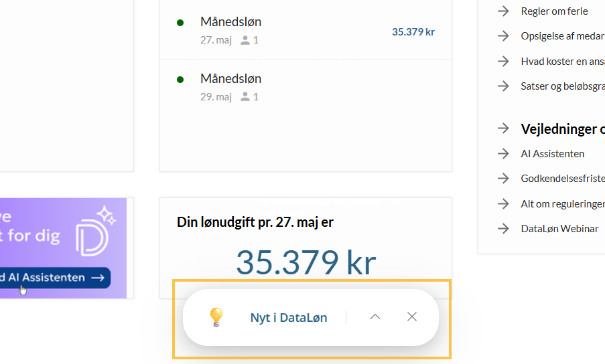Click arrow icon beside Godkendelsesfrister
The image size is (605, 364).
click(503, 179)
